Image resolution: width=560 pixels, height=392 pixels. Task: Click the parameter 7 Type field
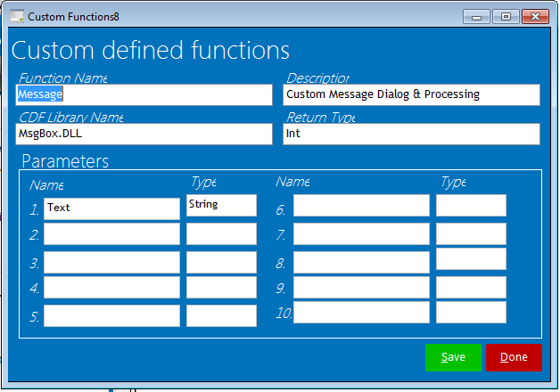point(471,234)
